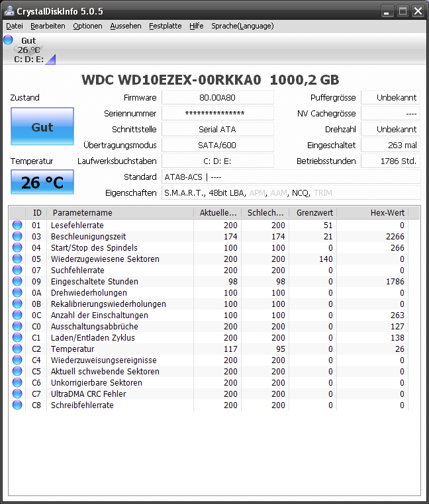Image resolution: width=429 pixels, height=504 pixels.
Task: Click the status orb for Unkorrigierbare Sektoren
Action: pyautogui.click(x=17, y=382)
